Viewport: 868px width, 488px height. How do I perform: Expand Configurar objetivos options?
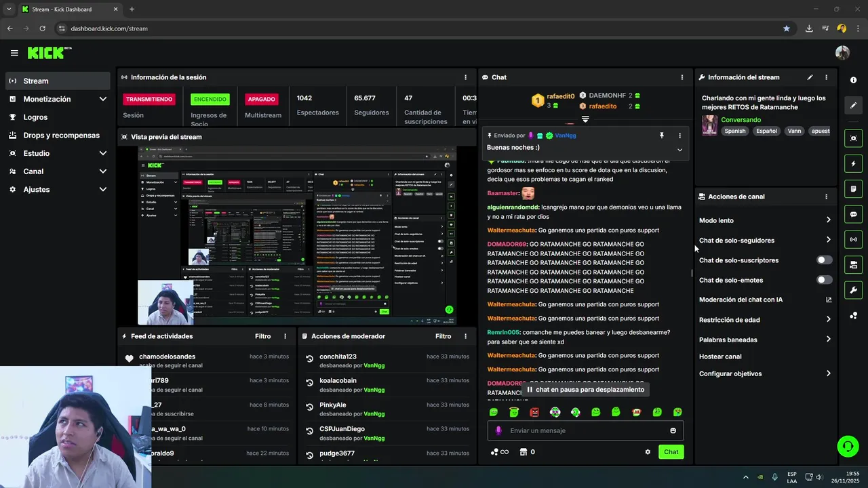pos(828,373)
